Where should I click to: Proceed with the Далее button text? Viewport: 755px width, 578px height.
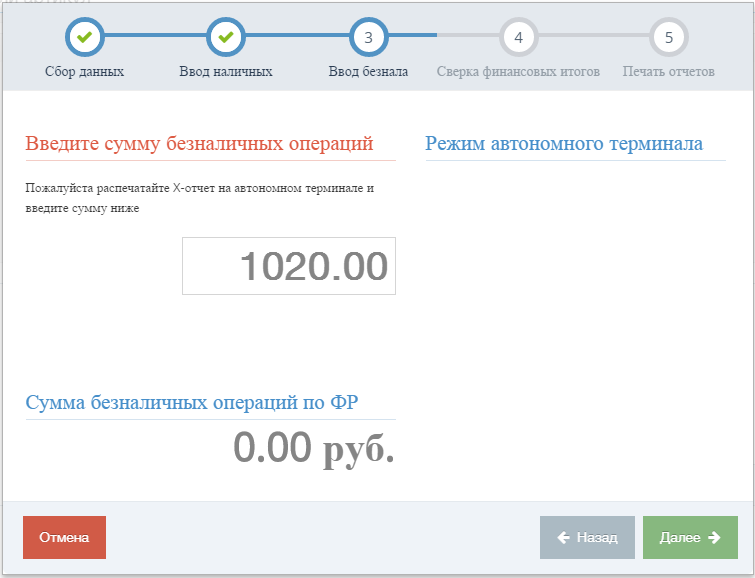click(x=680, y=538)
